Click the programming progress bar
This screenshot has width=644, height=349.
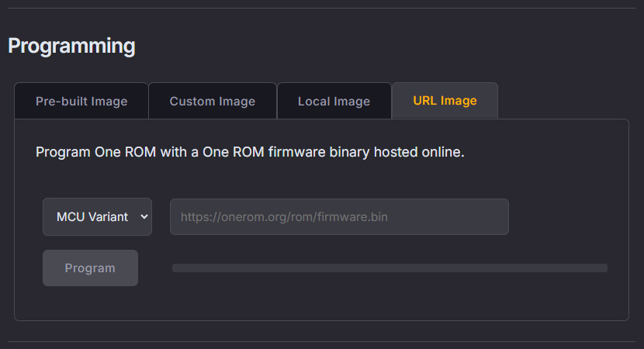coord(390,268)
